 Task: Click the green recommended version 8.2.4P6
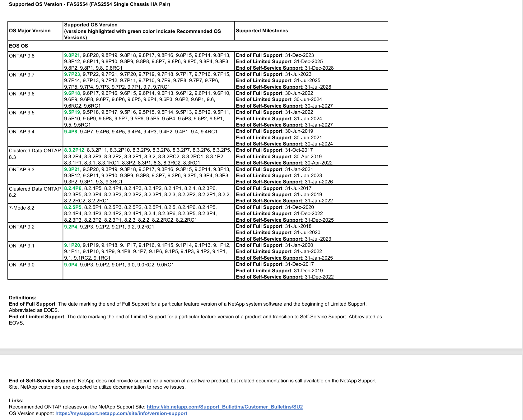pyautogui.click(x=73, y=188)
